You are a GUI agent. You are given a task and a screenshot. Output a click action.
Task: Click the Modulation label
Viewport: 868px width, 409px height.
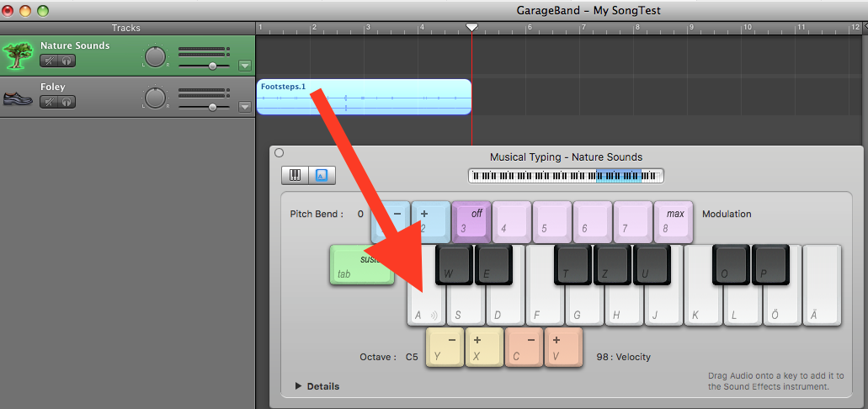(x=727, y=214)
